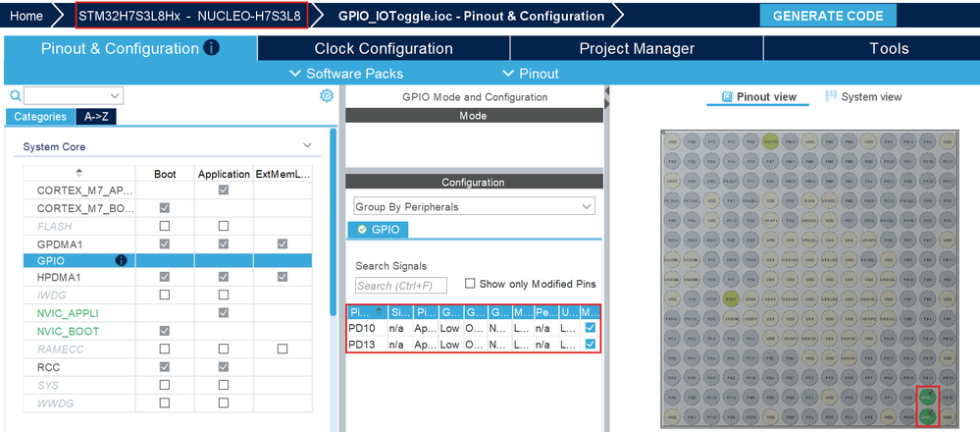The width and height of the screenshot is (980, 432).
Task: Click GPIO_IOToggle.ioc breadcrumb
Action: coord(471,17)
